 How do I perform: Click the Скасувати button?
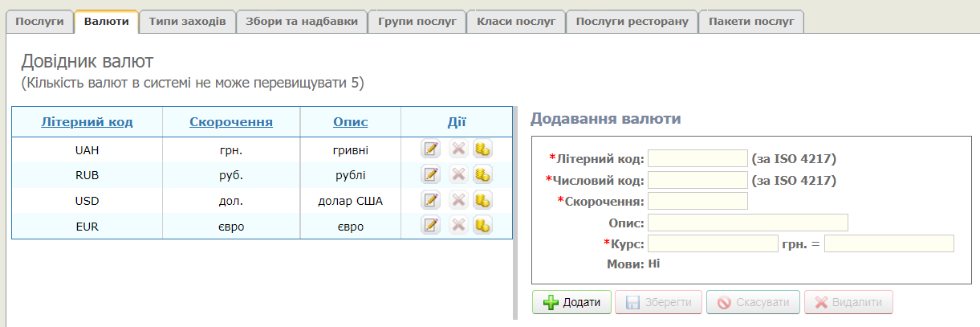pos(753,302)
